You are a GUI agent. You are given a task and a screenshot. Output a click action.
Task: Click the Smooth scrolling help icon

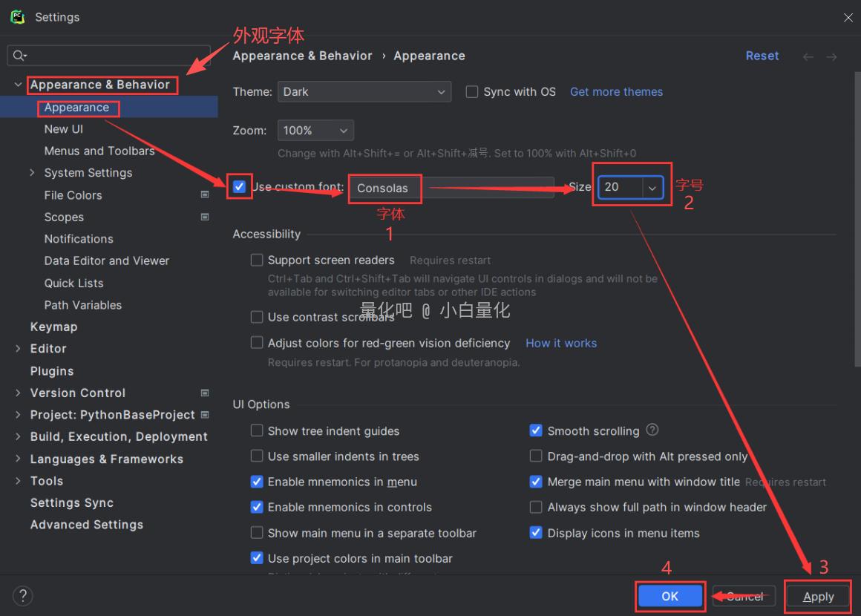(652, 430)
